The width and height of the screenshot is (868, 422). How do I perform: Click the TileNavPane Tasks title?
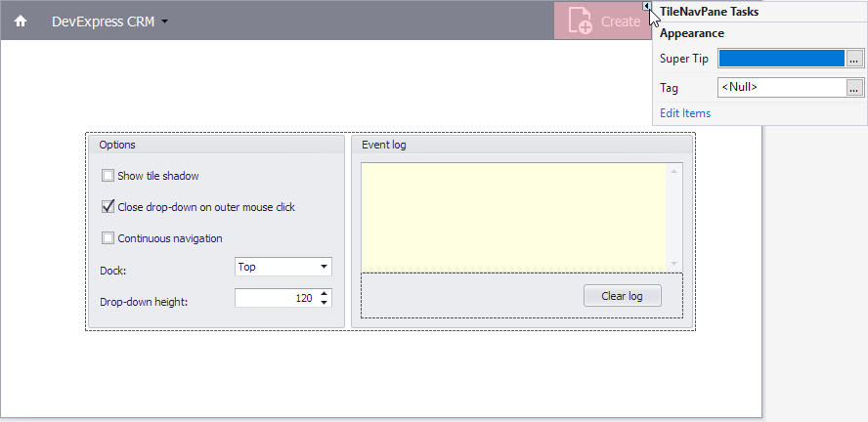coord(709,12)
